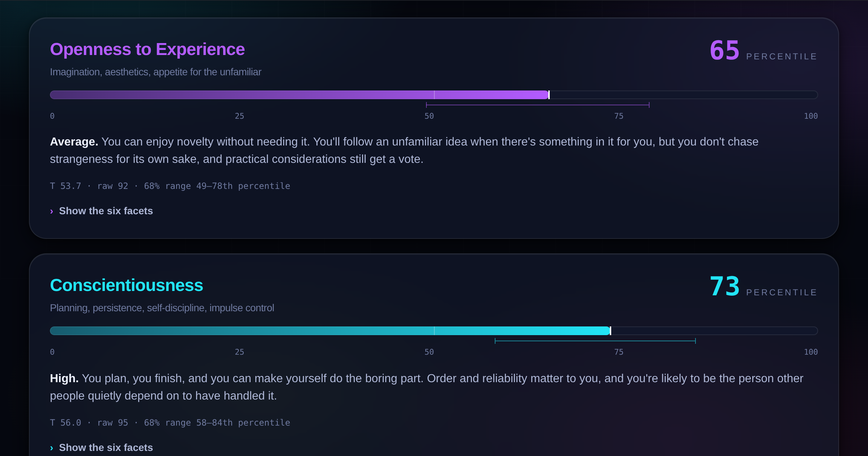Screen dimensions: 868x456
Task: Click the white marker on Openness bar
Action: 549,95
